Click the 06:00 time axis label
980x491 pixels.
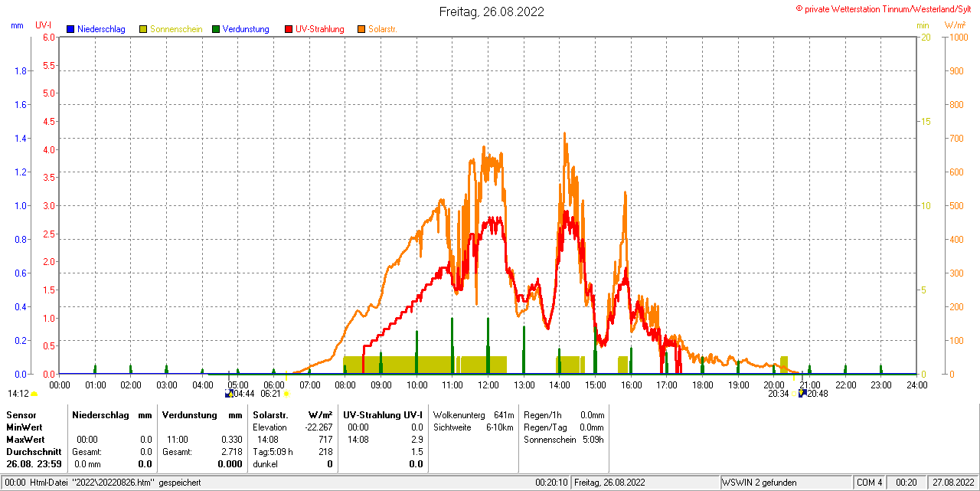273,385
